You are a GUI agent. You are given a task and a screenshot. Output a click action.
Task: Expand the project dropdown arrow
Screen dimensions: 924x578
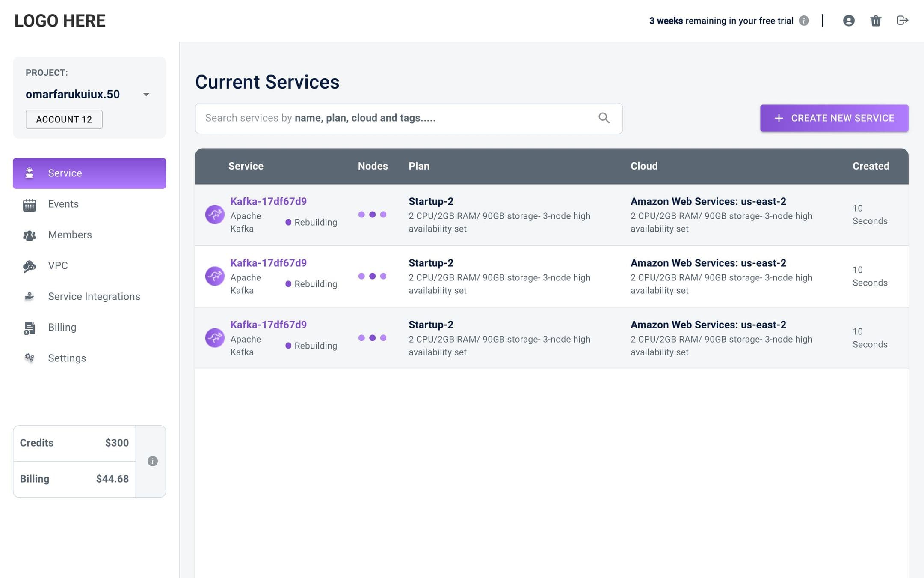click(146, 95)
